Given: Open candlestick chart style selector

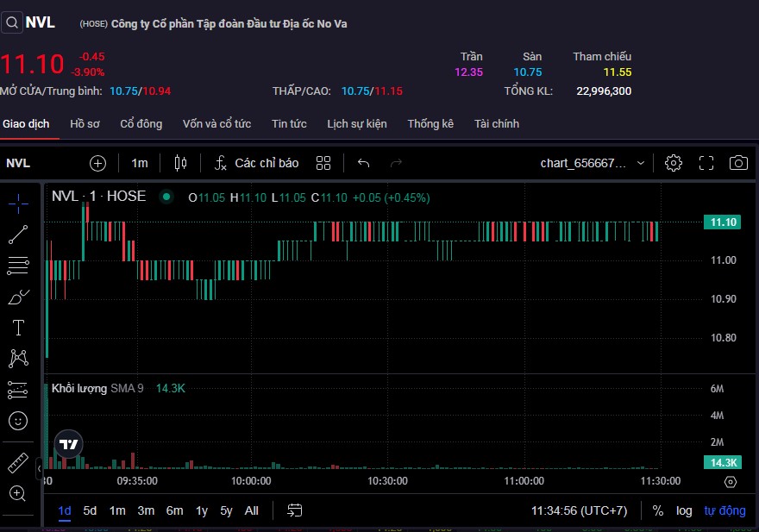Looking at the screenshot, I should tap(180, 163).
